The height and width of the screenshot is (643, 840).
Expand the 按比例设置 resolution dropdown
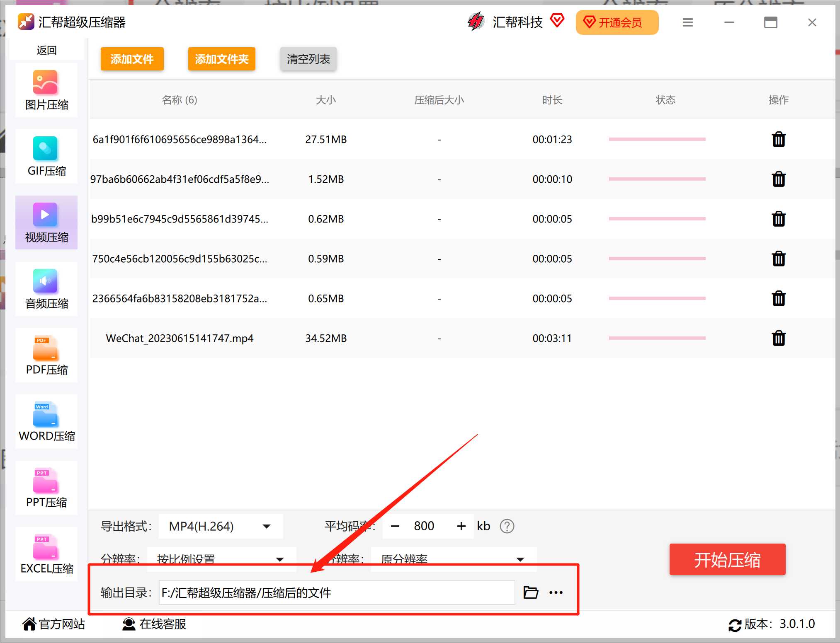click(x=221, y=559)
